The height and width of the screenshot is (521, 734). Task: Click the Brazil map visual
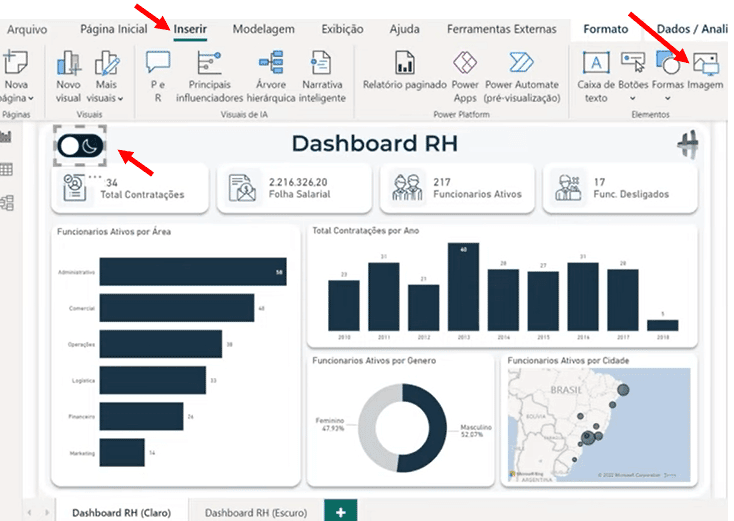tap(599, 425)
